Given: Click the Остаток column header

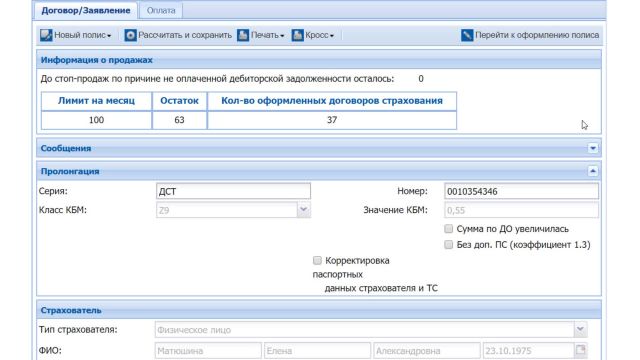Looking at the screenshot, I should pos(179,101).
